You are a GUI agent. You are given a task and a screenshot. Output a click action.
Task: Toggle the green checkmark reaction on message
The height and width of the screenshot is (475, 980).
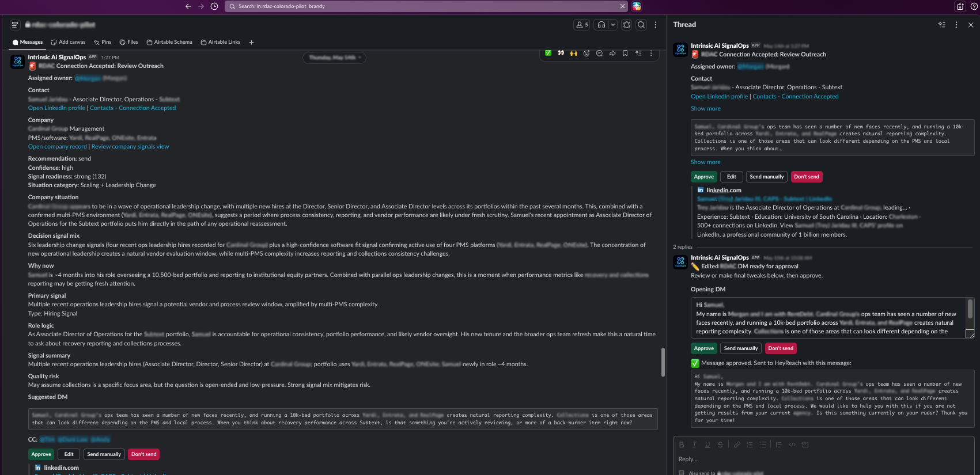pyautogui.click(x=548, y=53)
